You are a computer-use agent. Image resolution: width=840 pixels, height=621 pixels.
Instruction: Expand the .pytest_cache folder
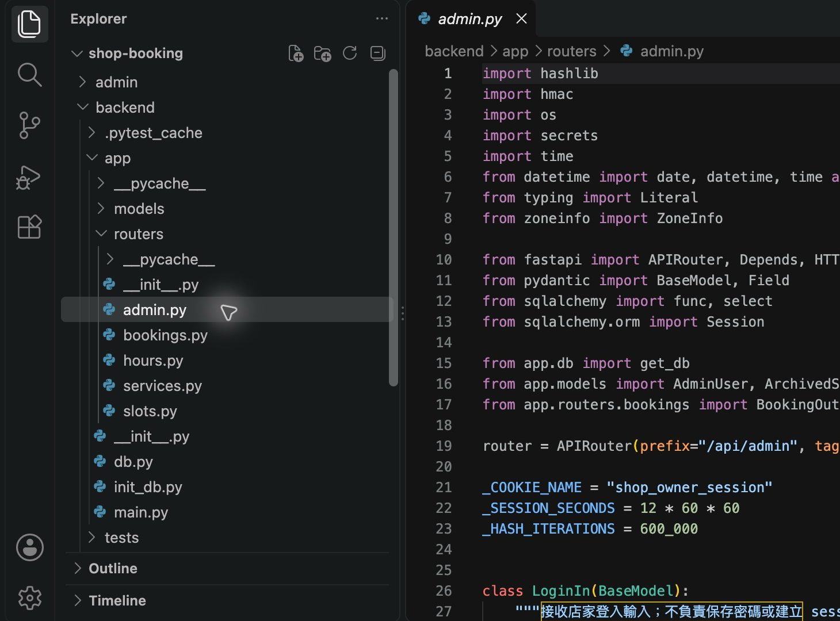click(91, 133)
